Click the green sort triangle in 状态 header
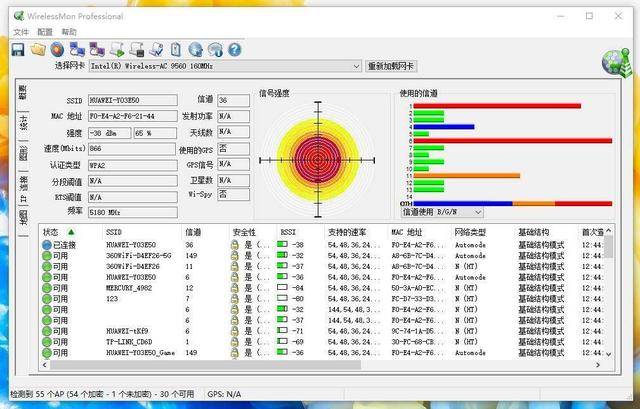Image resolution: width=640 pixels, height=409 pixels. click(x=71, y=232)
